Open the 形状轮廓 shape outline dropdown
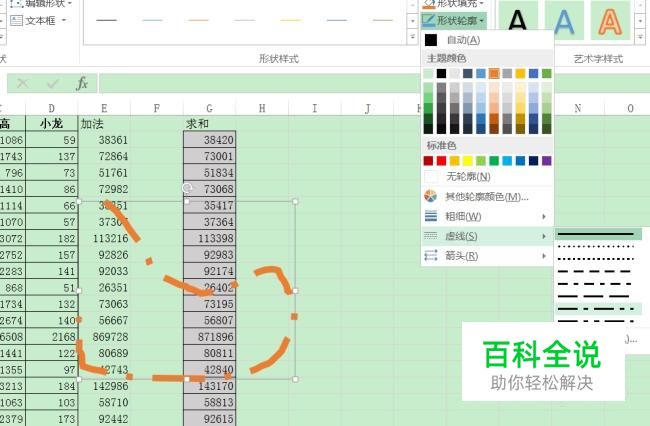 453,20
